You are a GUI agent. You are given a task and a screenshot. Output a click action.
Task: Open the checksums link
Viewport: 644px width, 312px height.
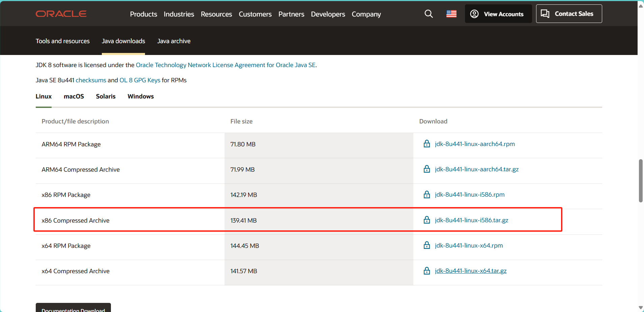pyautogui.click(x=91, y=80)
